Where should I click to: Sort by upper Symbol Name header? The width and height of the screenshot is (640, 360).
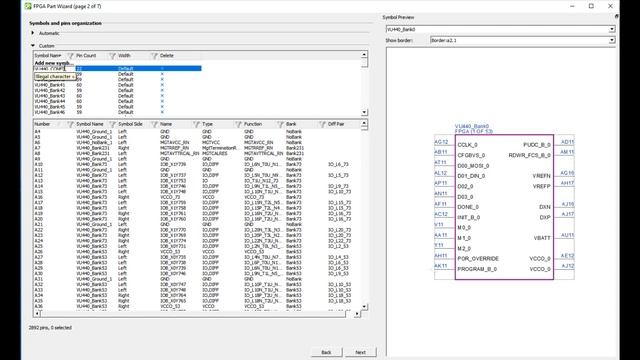pyautogui.click(x=48, y=56)
